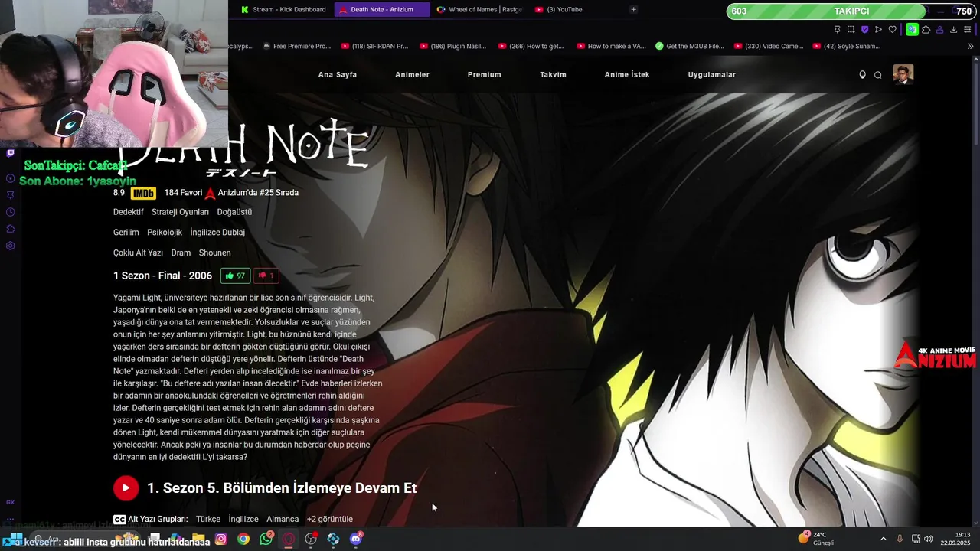This screenshot has width=980, height=551.
Task: Open Chrome from the Windows taskbar
Action: pos(243,539)
